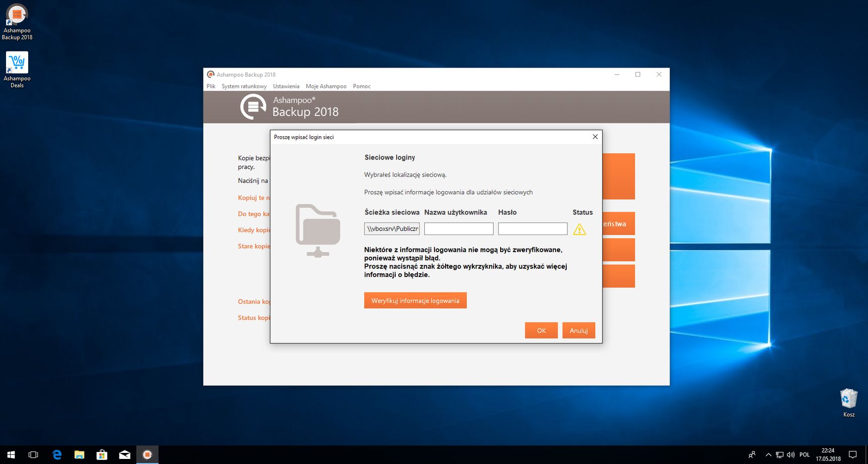The image size is (868, 464).
Task: Open the System ratunkowy menu
Action: point(244,86)
